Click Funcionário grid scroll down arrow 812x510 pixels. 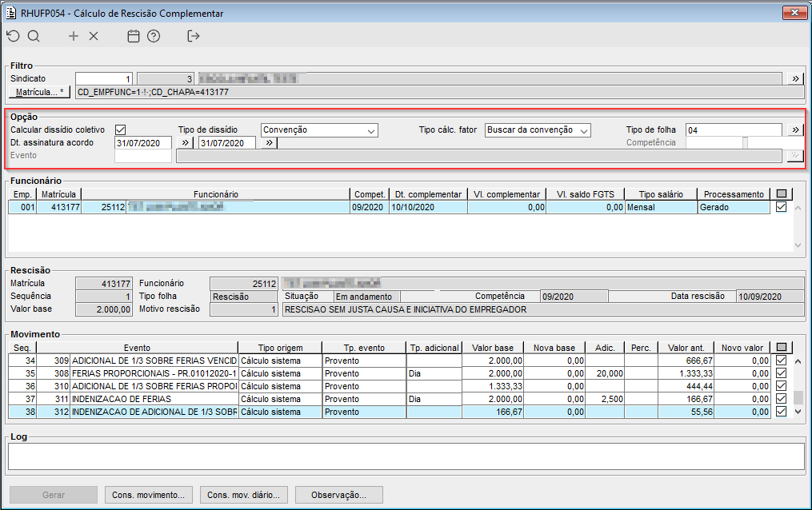coord(798,245)
